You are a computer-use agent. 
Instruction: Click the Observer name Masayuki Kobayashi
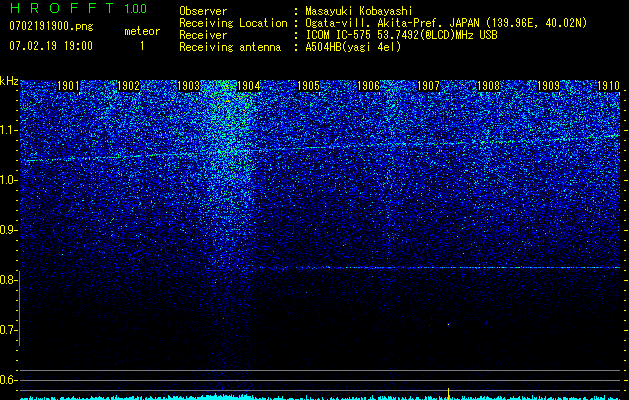click(x=359, y=11)
